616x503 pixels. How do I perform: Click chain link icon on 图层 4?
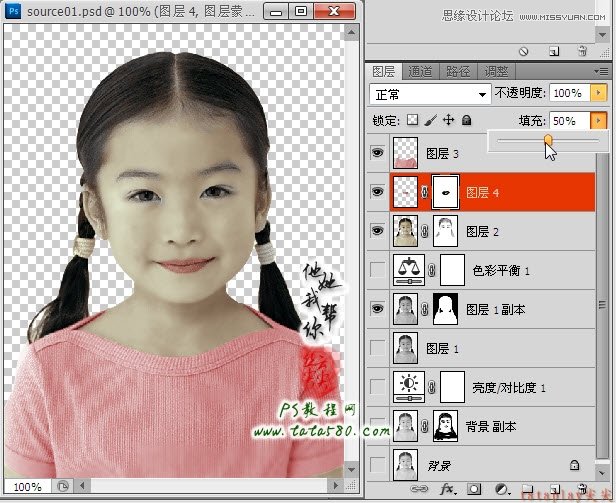pyautogui.click(x=424, y=192)
